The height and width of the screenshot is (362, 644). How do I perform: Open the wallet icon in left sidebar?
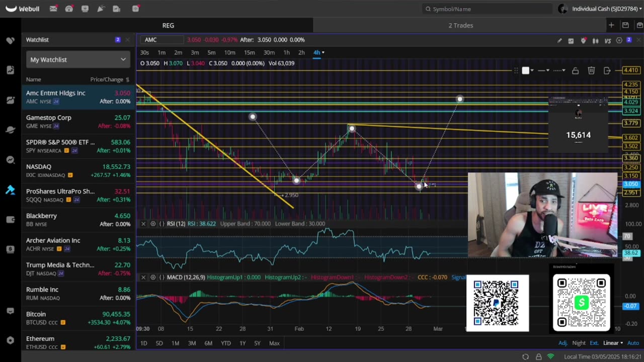click(10, 220)
